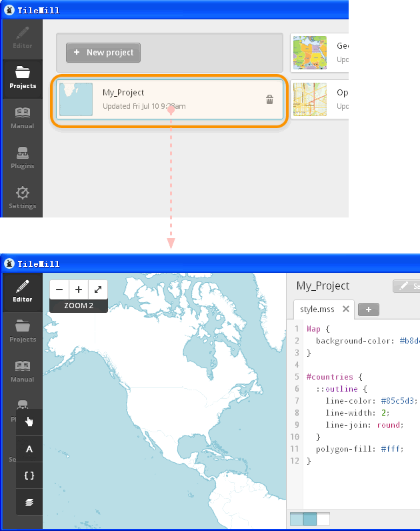Select the hand pointer tool icon
Screen dimensions: 420x531
29,421
